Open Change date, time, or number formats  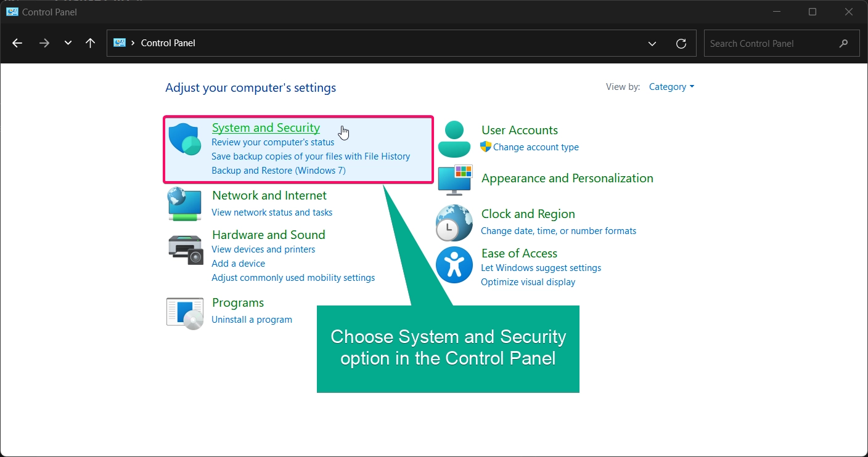[x=559, y=231]
